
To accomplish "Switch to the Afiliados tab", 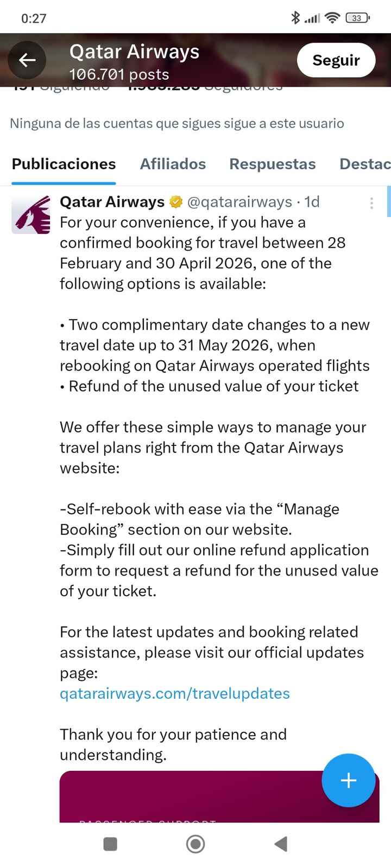I will point(173,164).
